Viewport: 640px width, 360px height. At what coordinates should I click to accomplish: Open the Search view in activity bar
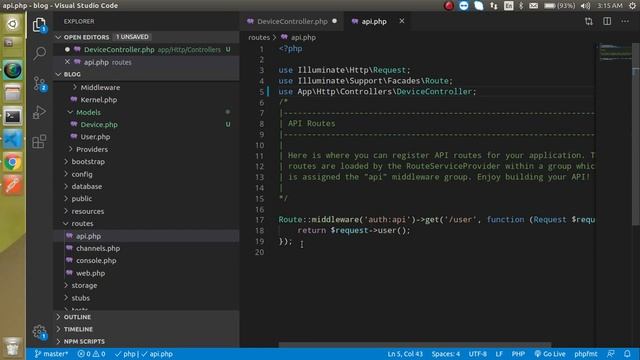pos(39,53)
